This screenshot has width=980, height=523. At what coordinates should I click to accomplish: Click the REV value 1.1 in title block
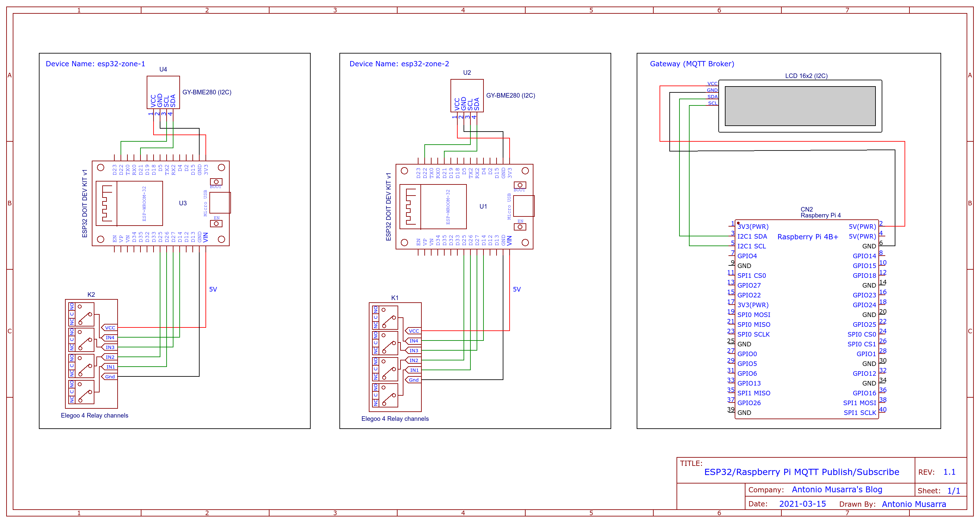tap(949, 472)
